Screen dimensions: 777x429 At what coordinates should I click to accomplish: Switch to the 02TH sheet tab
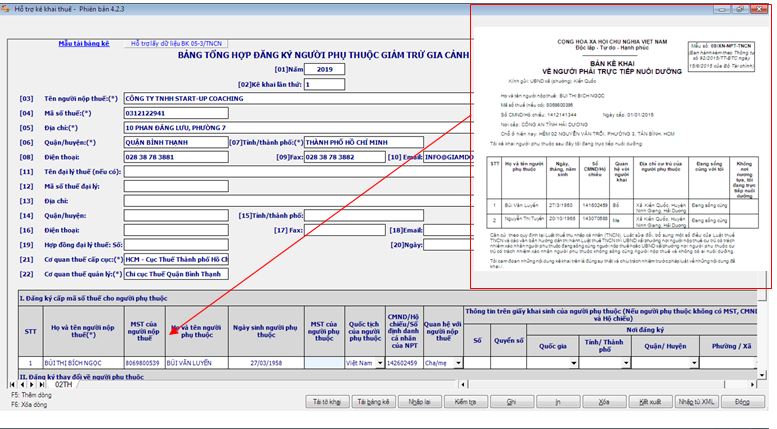tap(63, 383)
